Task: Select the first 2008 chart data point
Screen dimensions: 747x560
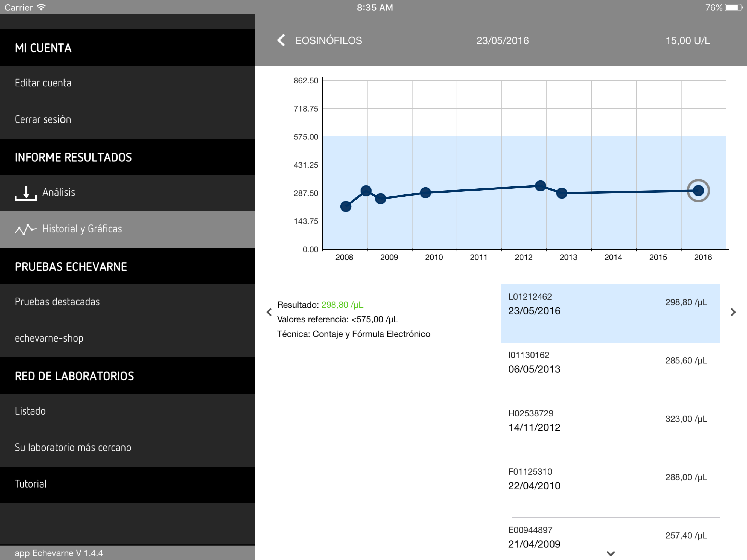Action: click(345, 206)
